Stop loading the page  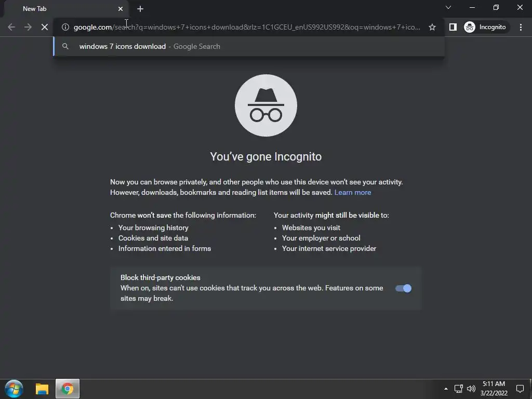coord(45,27)
